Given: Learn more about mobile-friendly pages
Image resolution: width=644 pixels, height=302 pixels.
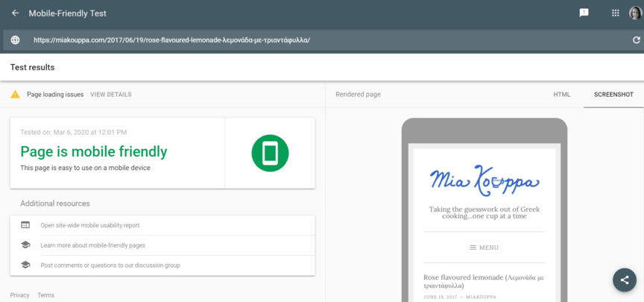Looking at the screenshot, I should click(93, 245).
